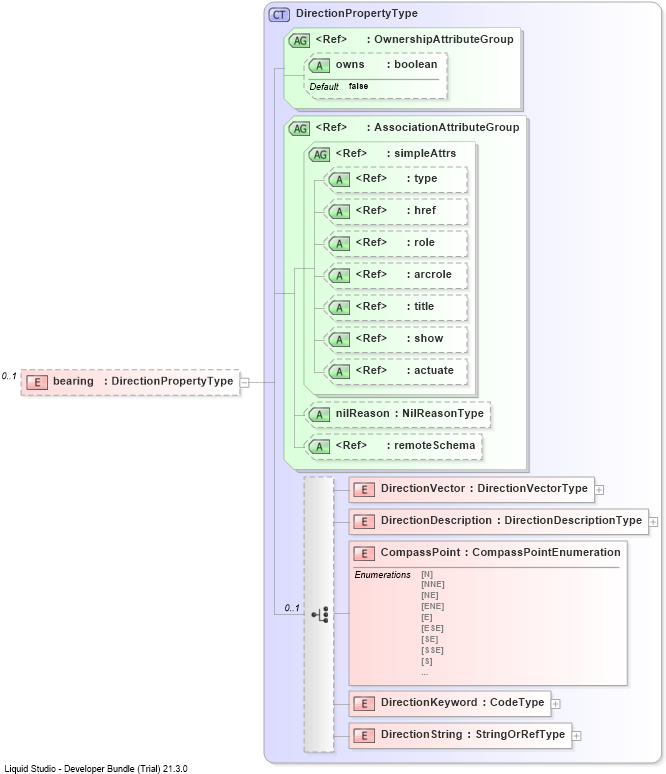Select the CompassPointEnumeration type label
This screenshot has height=774, width=666.
546,552
